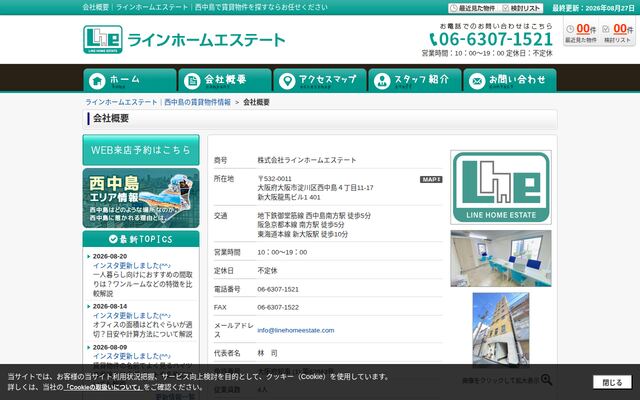Click the map pin icon in アクセスマップ tab

click(x=287, y=81)
